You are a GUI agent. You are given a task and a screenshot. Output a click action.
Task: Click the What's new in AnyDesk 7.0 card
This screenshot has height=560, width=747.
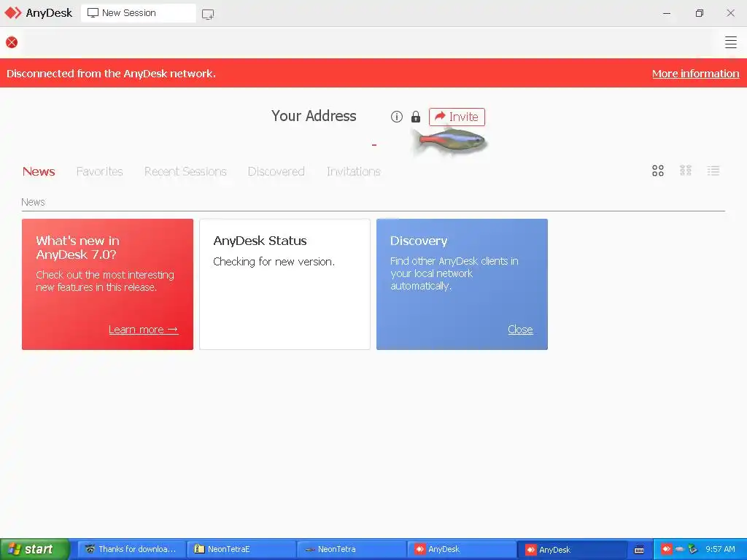pos(108,284)
